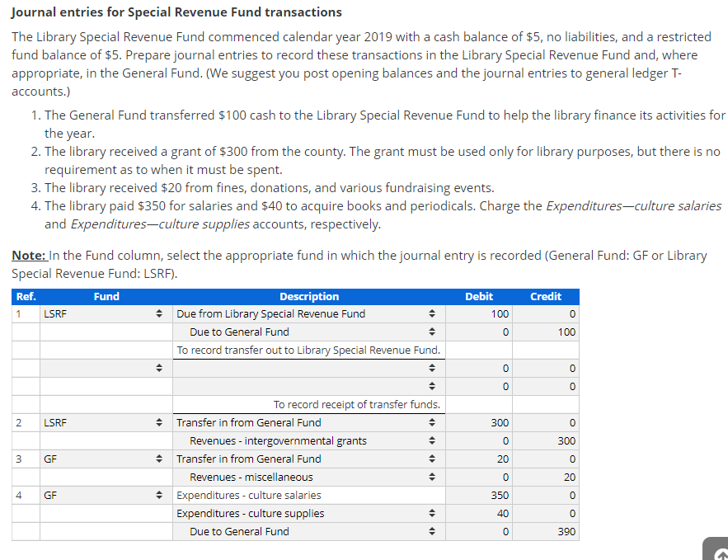Open the 'Due from Library Special Revenue Fund' dropdown
Screen dimensions: 728x560
pyautogui.click(x=431, y=313)
